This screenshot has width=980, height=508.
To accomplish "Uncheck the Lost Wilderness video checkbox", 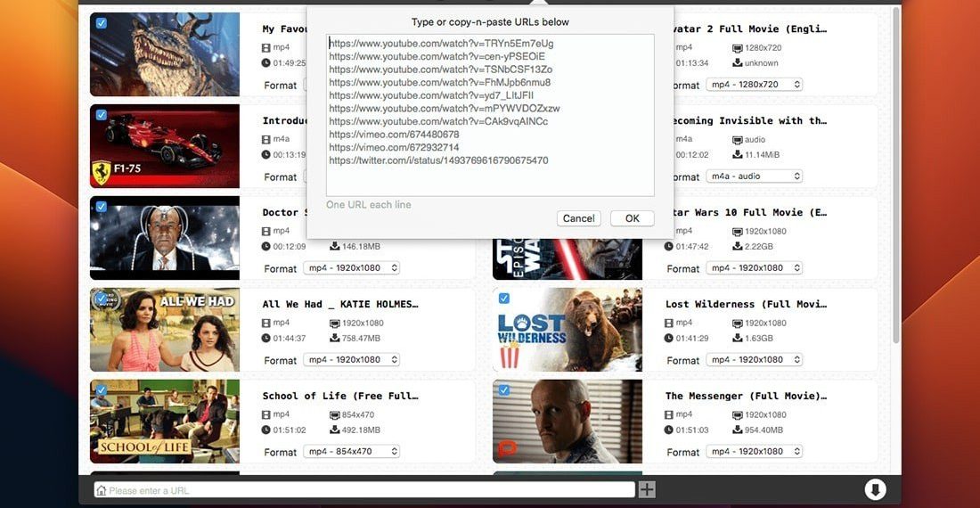I will 504,299.
